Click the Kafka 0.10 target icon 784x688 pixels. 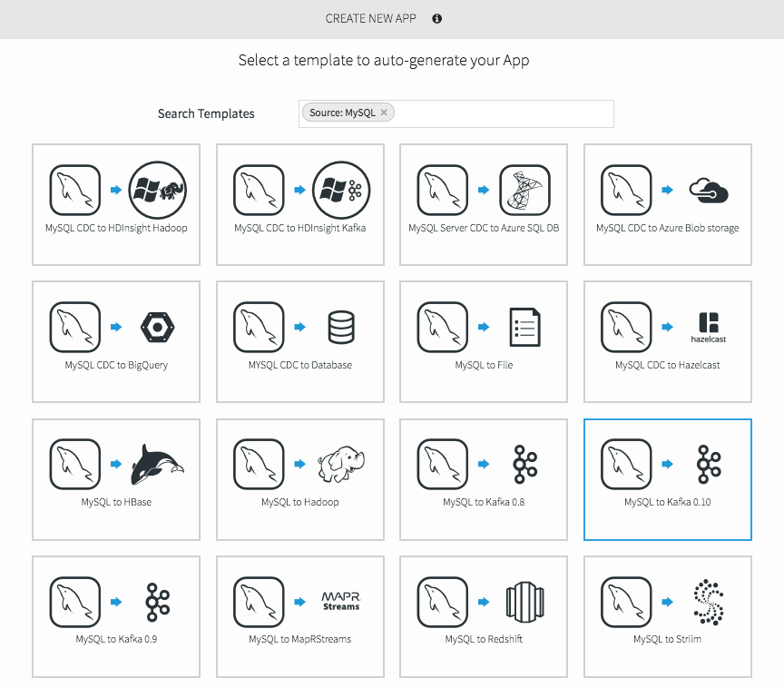coord(709,465)
